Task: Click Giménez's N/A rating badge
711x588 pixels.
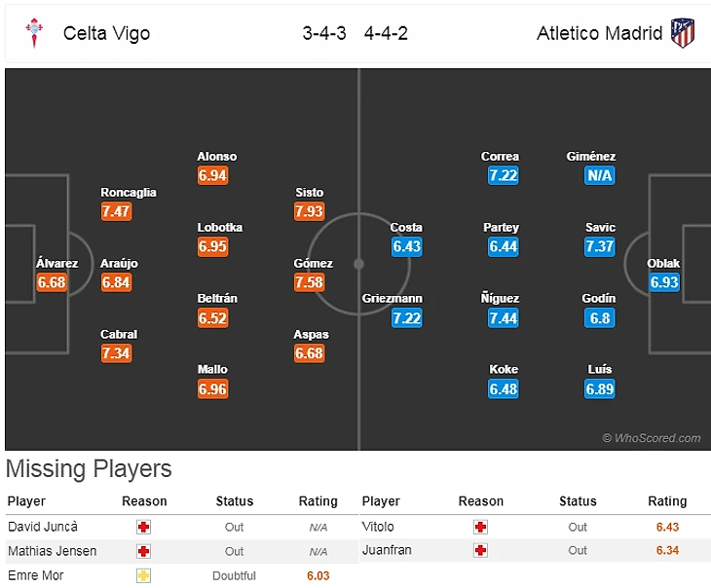Action: click(x=599, y=176)
